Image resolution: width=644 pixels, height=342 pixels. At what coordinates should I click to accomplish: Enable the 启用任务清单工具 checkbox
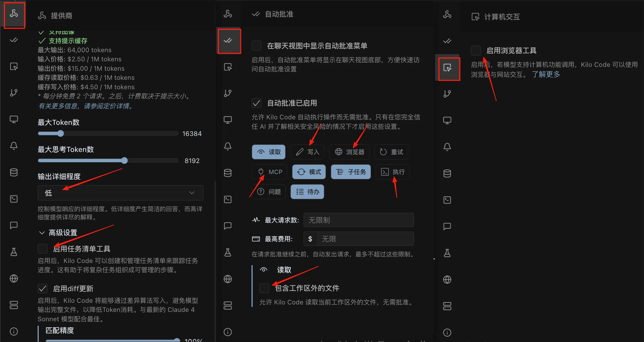tap(43, 249)
